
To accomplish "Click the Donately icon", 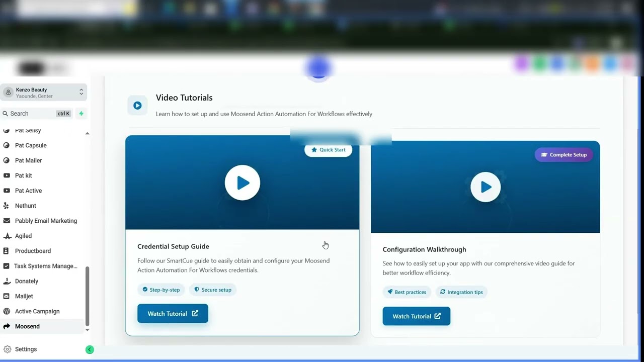I will [7, 281].
